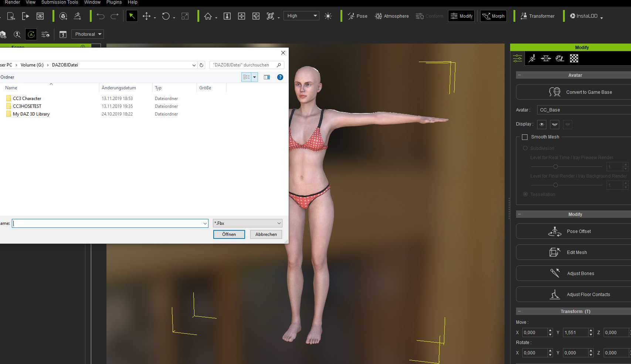The height and width of the screenshot is (364, 631).
Task: Expand the address bar path dropdown
Action: pos(194,65)
